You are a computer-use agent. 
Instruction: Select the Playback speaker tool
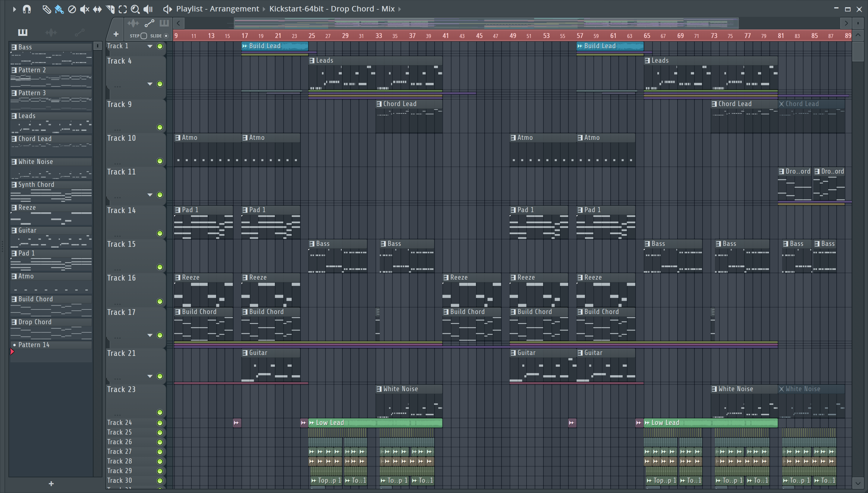click(x=148, y=9)
